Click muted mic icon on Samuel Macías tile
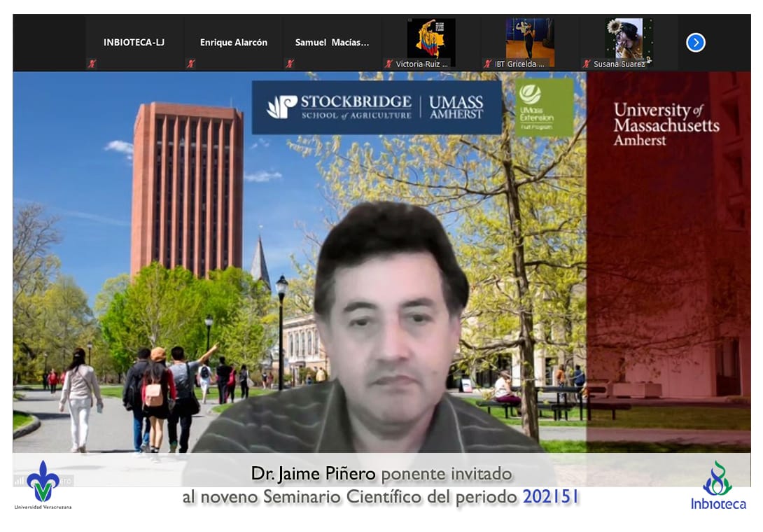 coord(289,64)
